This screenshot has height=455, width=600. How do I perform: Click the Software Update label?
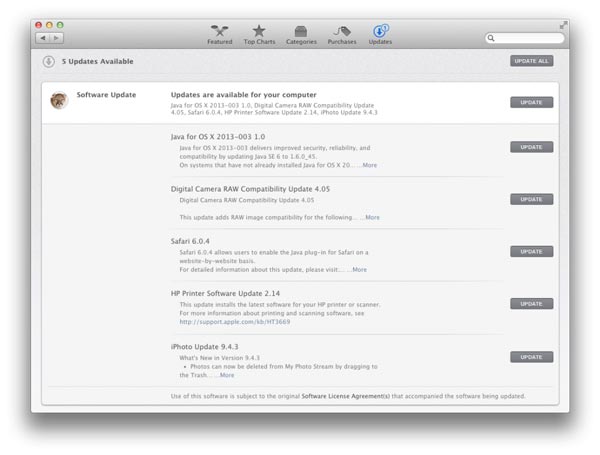point(106,95)
